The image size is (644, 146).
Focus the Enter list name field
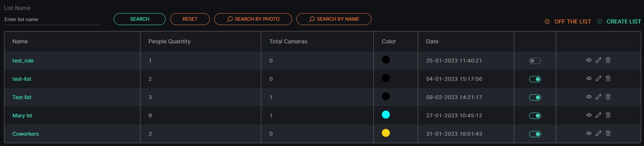52,19
